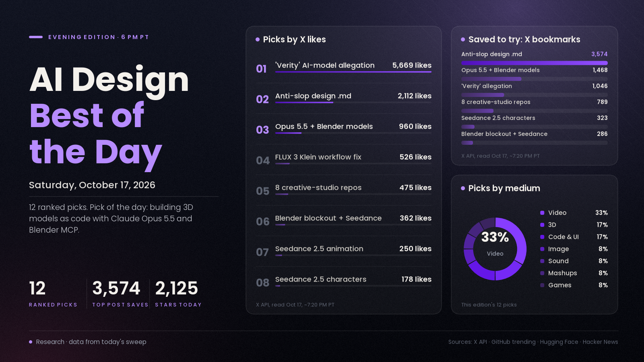Click the 3D legend label
The width and height of the screenshot is (644, 362).
[552, 225]
